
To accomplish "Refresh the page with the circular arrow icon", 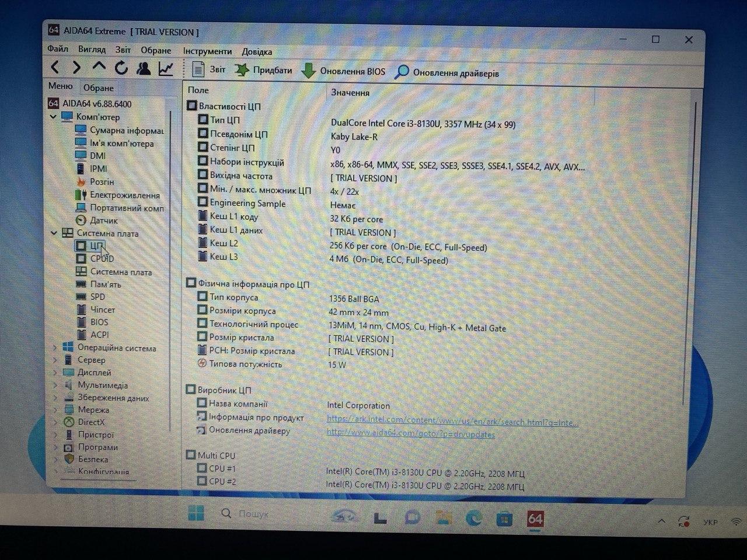I will (121, 68).
